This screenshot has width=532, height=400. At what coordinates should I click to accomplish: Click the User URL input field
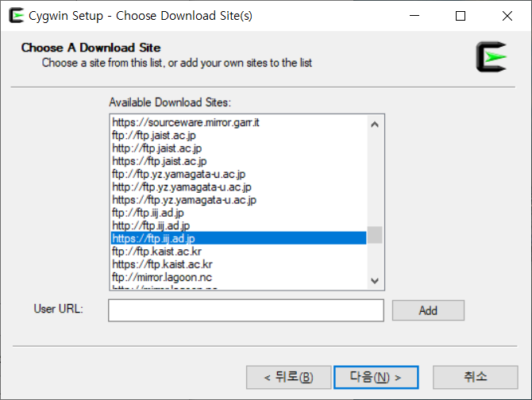(246, 310)
